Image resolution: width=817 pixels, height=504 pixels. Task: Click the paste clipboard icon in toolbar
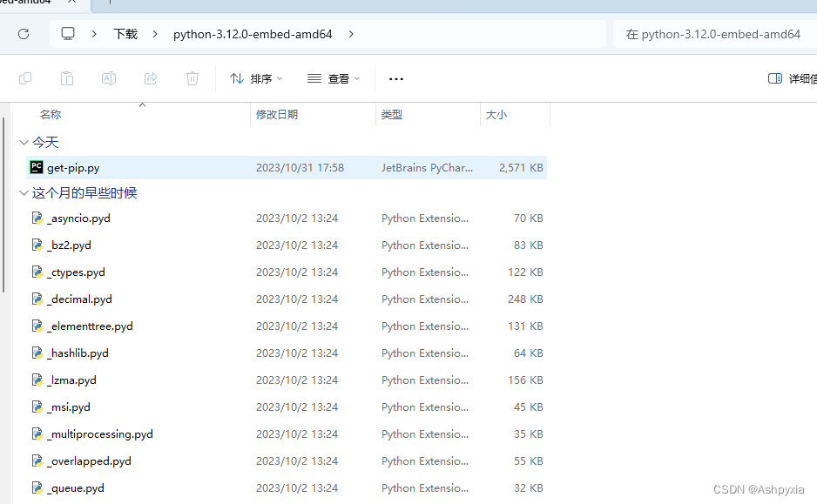(67, 78)
